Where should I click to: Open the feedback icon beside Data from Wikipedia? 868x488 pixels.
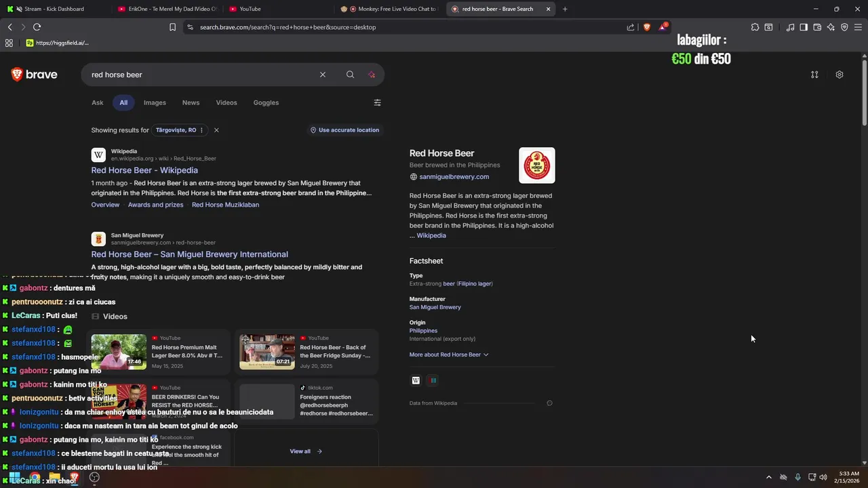click(549, 403)
